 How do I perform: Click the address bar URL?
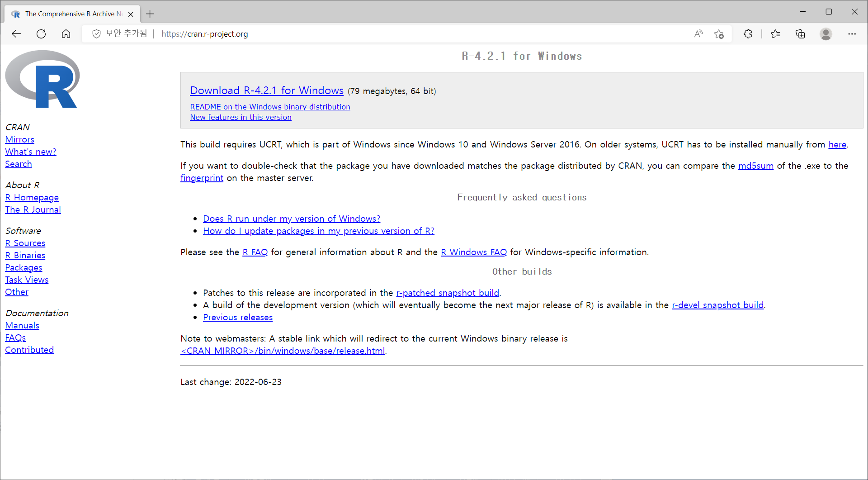point(205,34)
